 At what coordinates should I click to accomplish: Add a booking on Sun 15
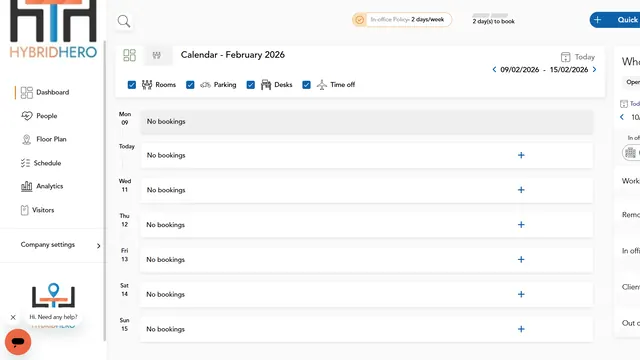tap(521, 329)
